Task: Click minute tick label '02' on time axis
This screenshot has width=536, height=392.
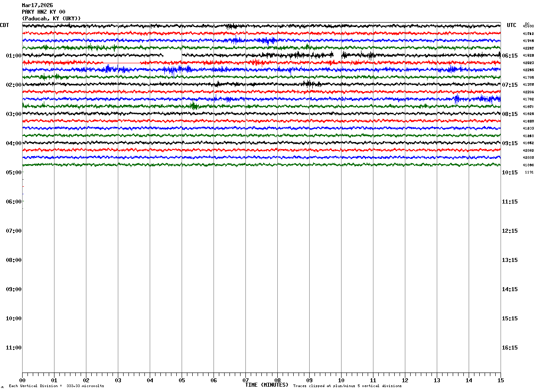Action: click(x=86, y=380)
